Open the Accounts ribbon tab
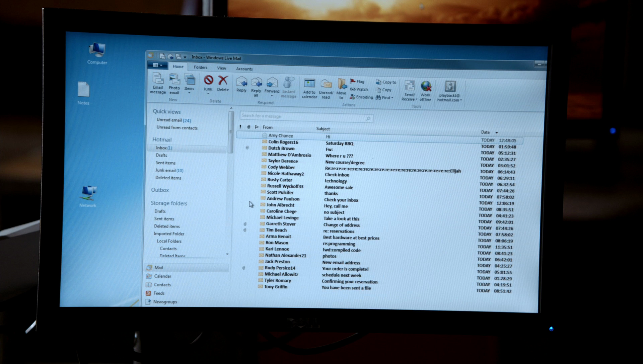The image size is (643, 364). click(x=244, y=69)
